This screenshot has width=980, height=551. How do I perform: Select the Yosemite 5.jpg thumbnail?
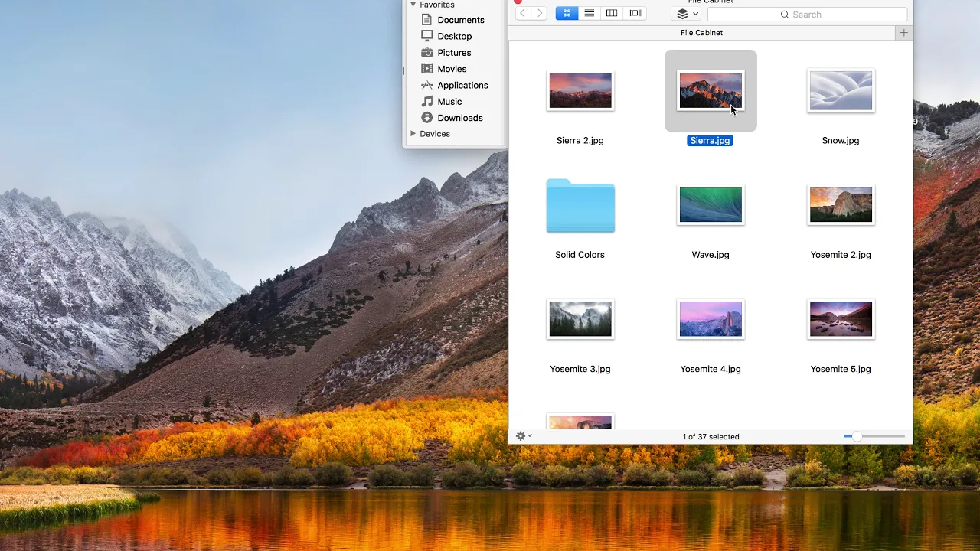tap(841, 319)
